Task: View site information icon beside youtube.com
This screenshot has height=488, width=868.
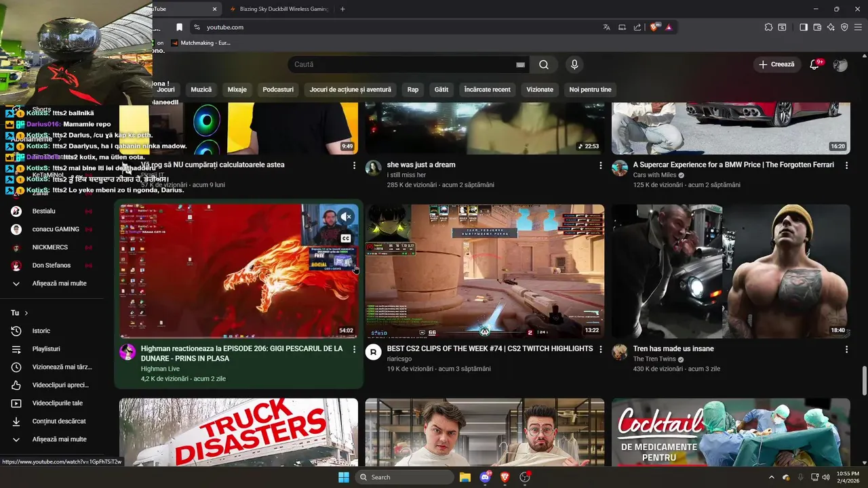Action: click(197, 27)
